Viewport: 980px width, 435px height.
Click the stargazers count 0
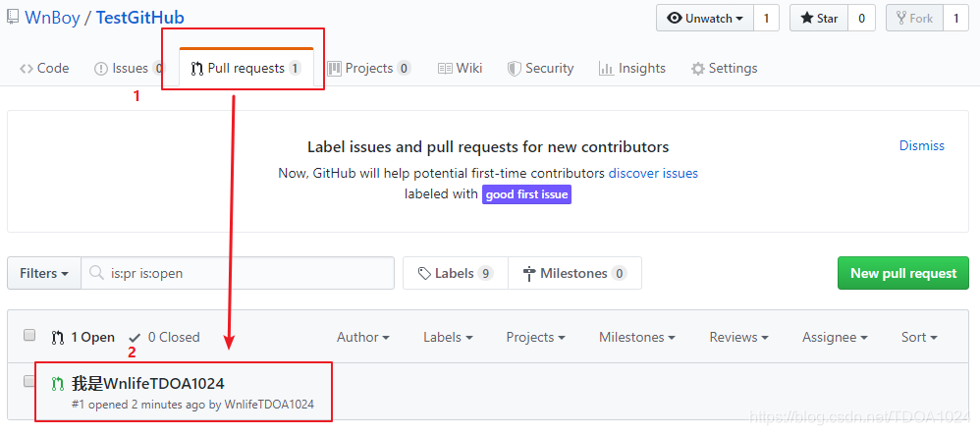point(862,18)
